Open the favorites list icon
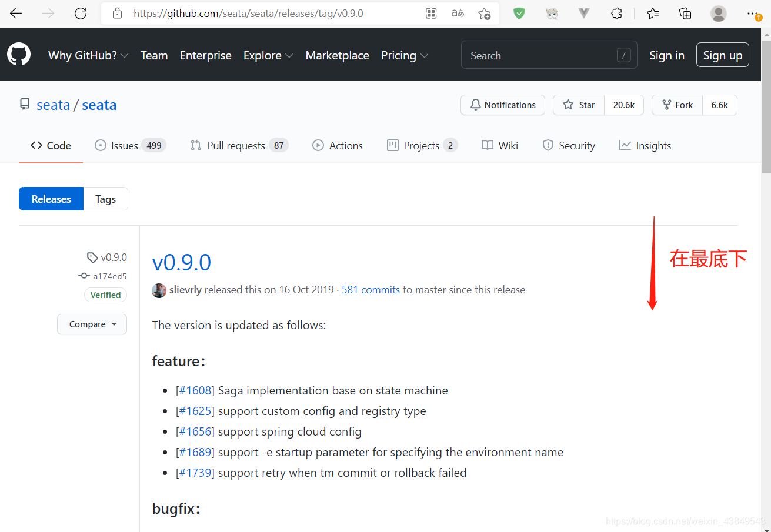Screen dimensions: 771x532 click(653, 14)
